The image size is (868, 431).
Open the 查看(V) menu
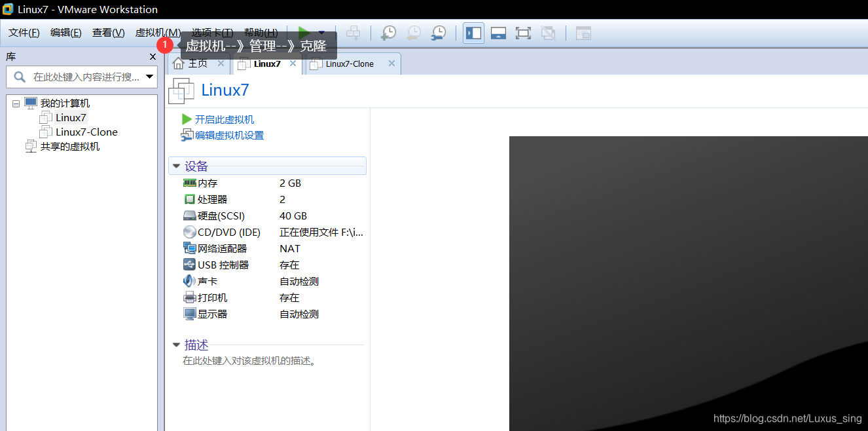(x=109, y=33)
